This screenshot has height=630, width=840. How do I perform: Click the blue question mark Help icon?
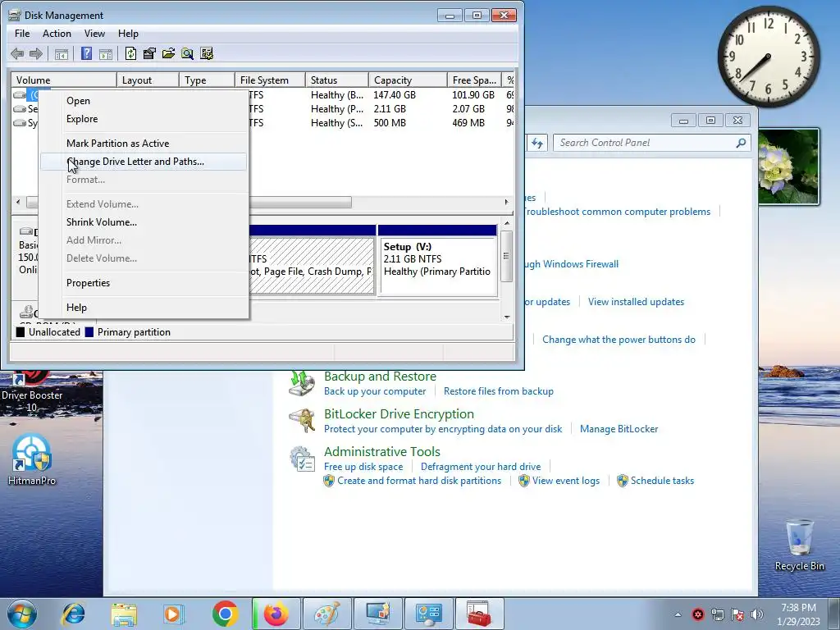[x=86, y=53]
